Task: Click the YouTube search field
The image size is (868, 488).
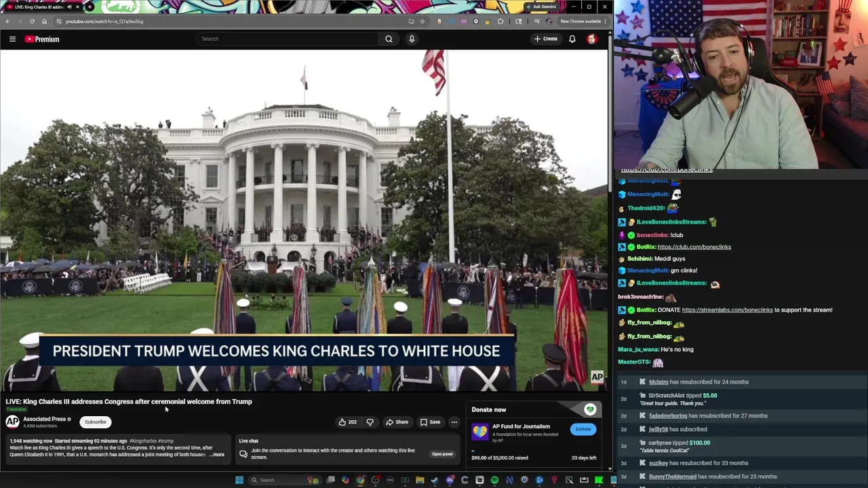Action: click(288, 39)
